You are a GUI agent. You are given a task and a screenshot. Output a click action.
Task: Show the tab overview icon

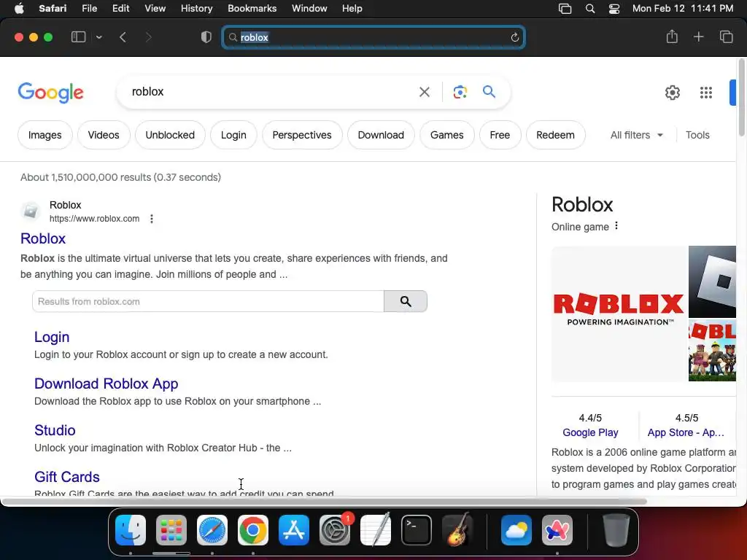(726, 36)
